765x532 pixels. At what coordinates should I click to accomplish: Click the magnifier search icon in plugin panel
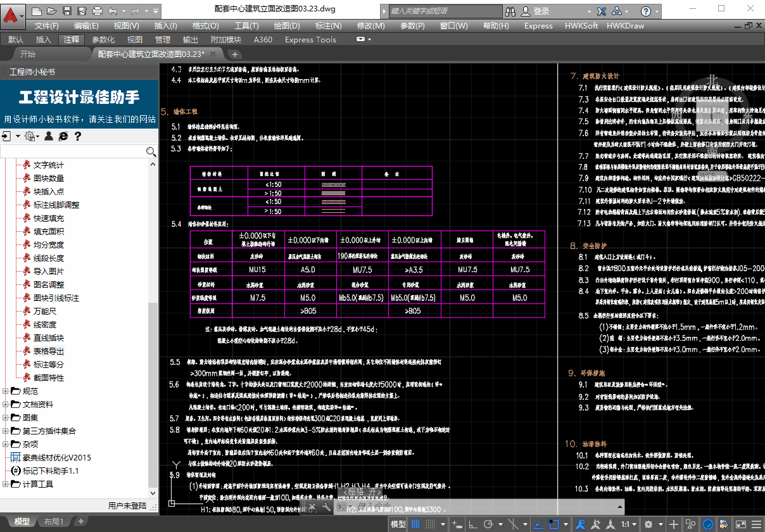(151, 151)
